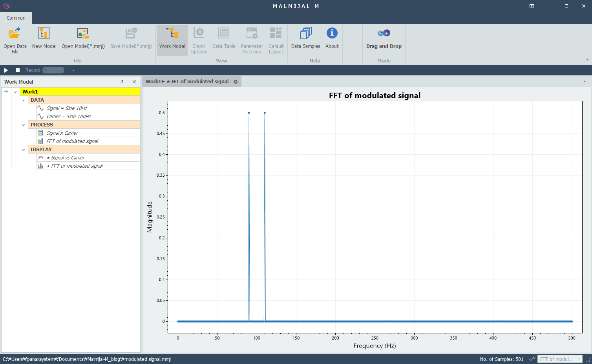The height and width of the screenshot is (364, 592).
Task: Click the row arrow indicator beside Work1
Action: coord(6,92)
